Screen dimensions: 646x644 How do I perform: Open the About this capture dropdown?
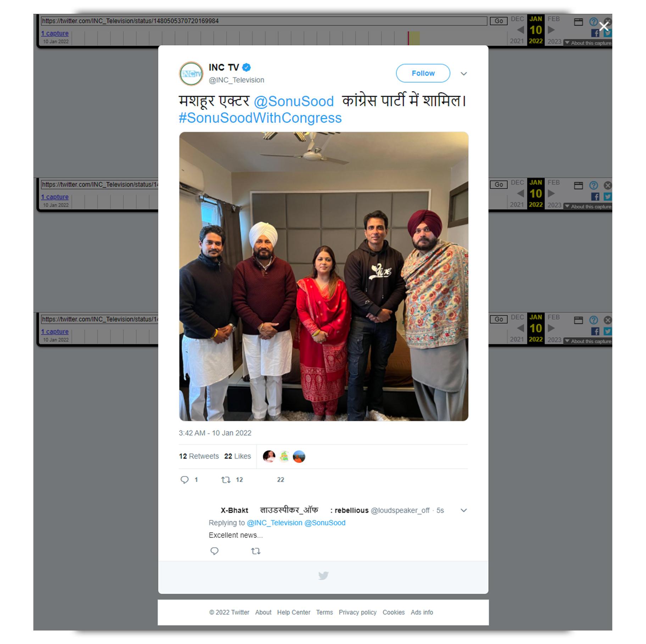[588, 43]
